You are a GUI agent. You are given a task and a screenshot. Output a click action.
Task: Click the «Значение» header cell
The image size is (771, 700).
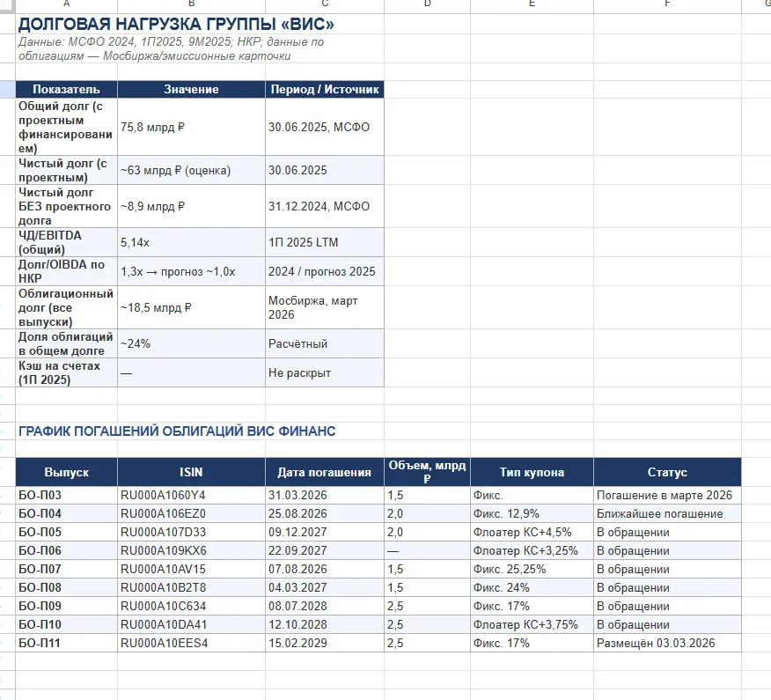tap(191, 89)
